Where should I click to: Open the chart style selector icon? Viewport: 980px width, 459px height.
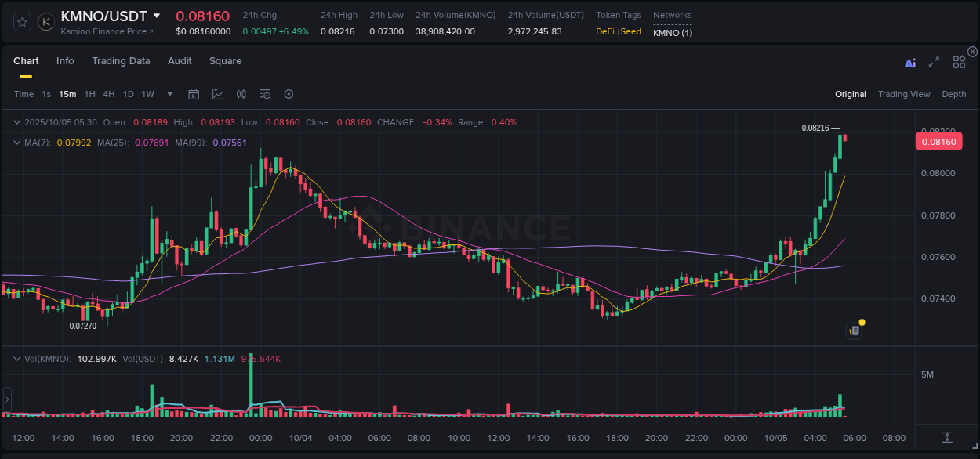click(217, 94)
